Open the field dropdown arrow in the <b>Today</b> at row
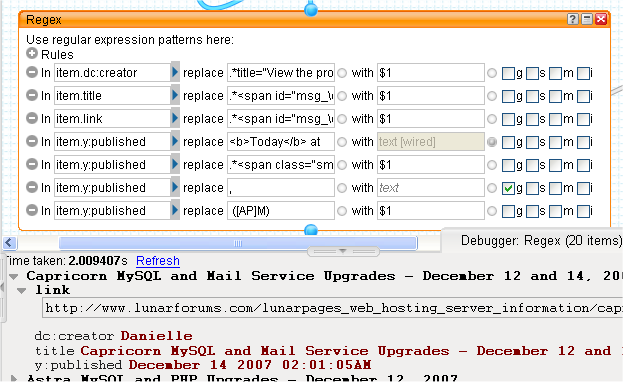The height and width of the screenshot is (382, 623). tap(175, 141)
